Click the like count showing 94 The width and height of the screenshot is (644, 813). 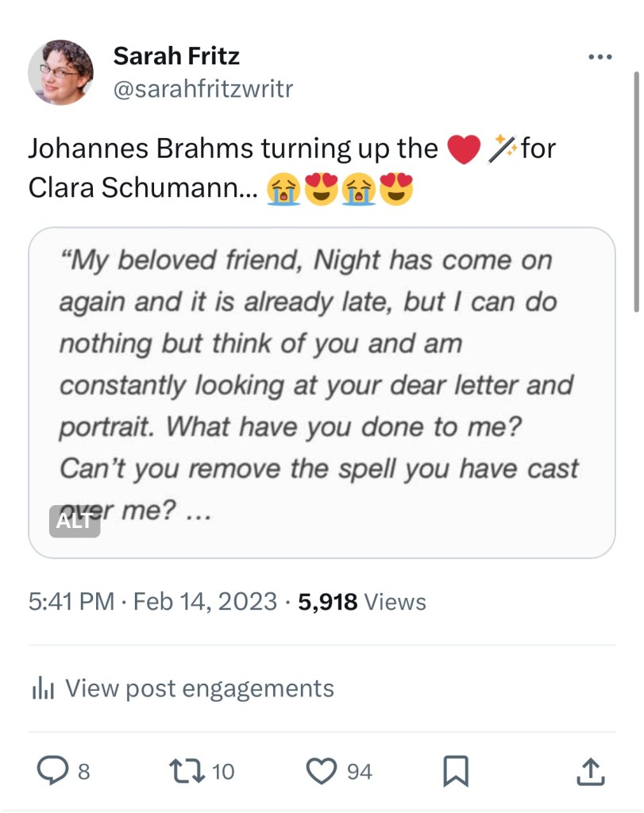pyautogui.click(x=360, y=771)
